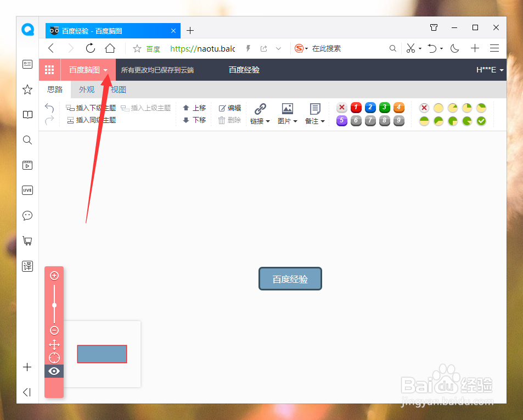This screenshot has width=523, height=420.
Task: Go to browser home page icon
Action: [110, 48]
